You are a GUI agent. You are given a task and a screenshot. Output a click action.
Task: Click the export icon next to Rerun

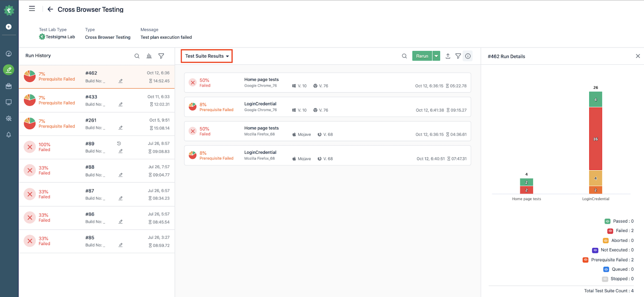point(448,56)
